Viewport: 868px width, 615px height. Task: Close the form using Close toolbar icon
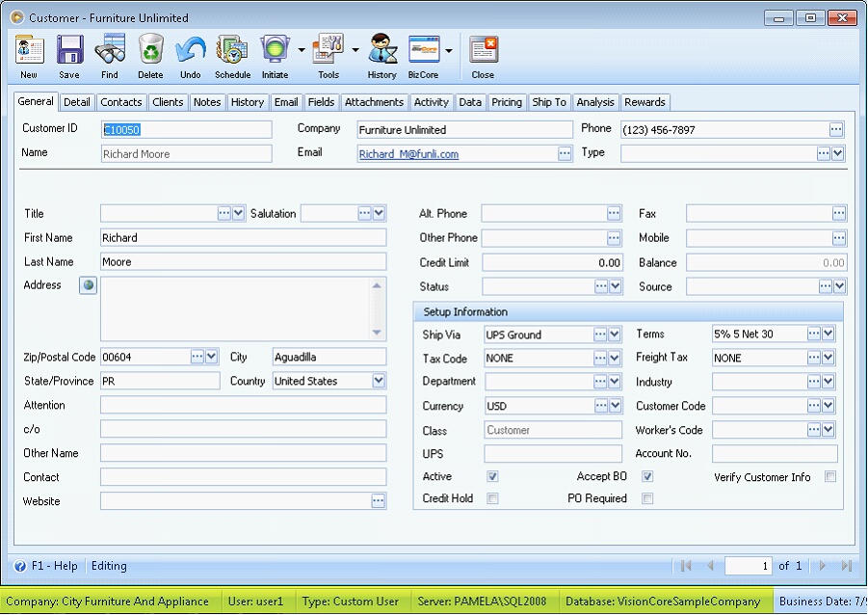coord(484,57)
